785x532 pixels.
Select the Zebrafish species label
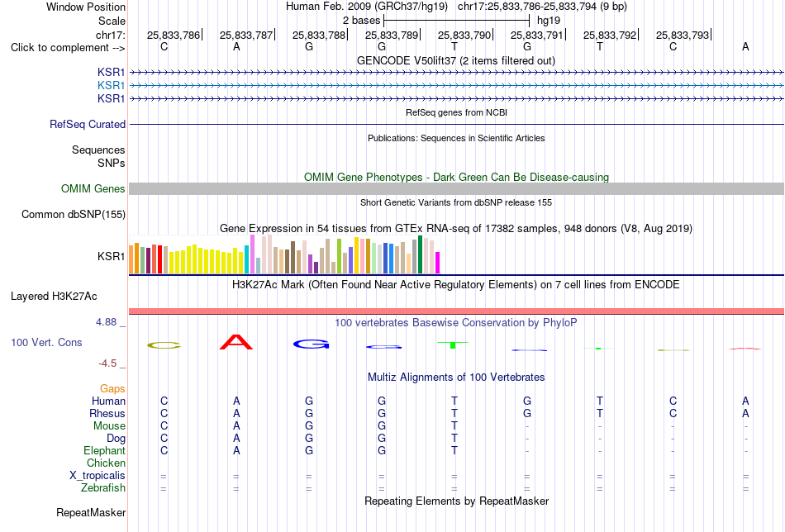[103, 487]
